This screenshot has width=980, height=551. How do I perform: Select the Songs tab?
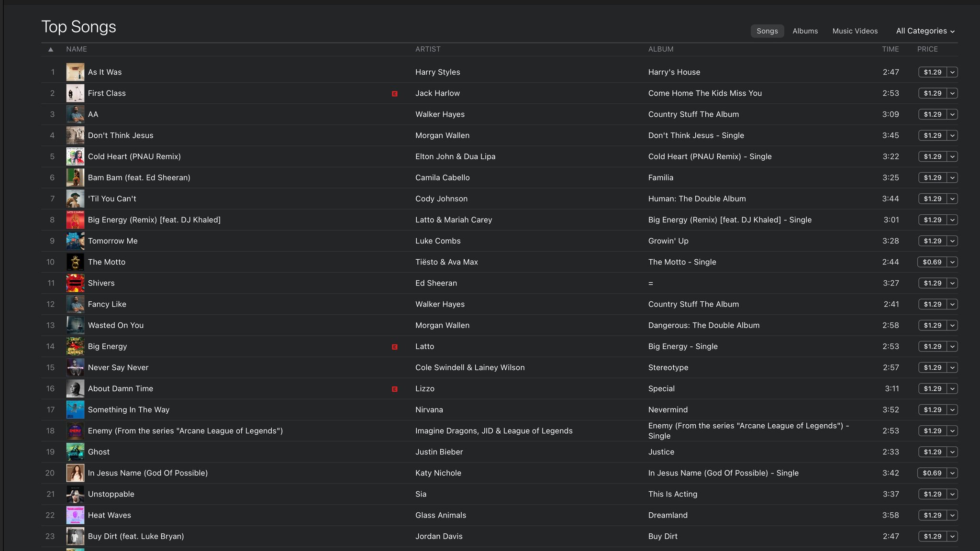(767, 31)
